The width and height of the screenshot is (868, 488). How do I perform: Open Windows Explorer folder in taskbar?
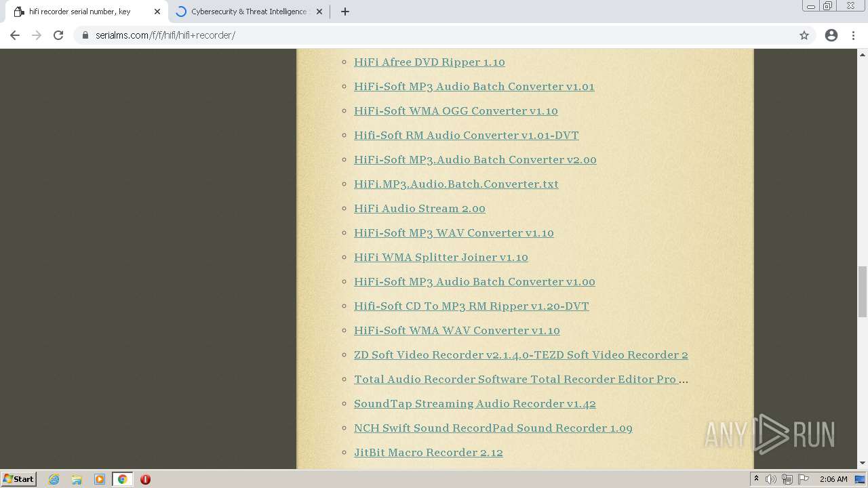77,479
